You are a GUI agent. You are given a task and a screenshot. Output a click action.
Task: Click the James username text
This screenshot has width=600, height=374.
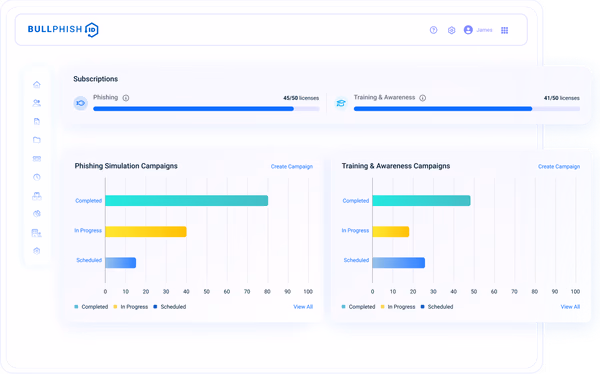[484, 30]
